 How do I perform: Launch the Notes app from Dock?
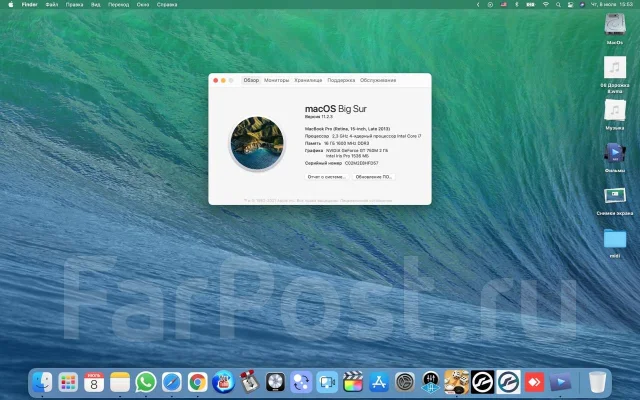[x=120, y=382]
